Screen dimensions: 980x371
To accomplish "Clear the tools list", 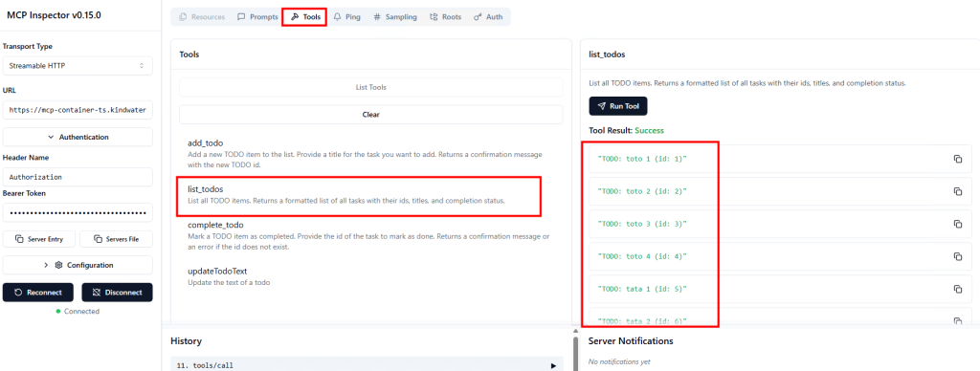I will (370, 115).
